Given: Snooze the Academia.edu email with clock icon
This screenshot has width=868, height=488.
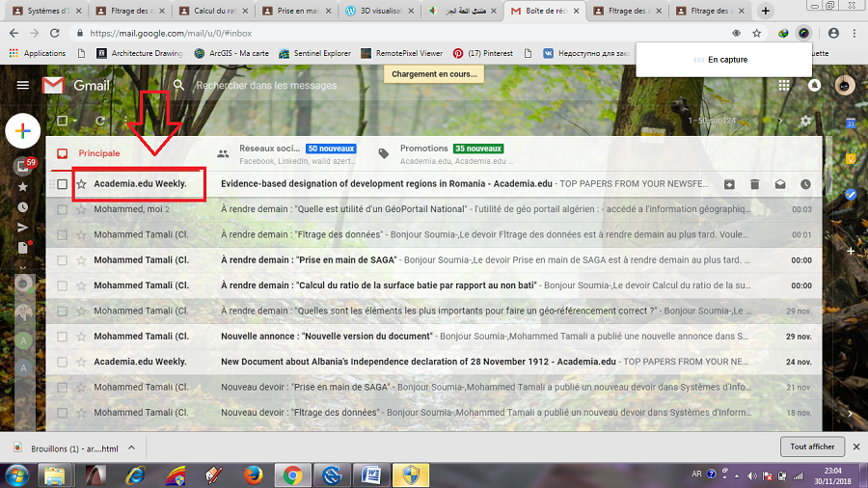Looking at the screenshot, I should tap(805, 184).
